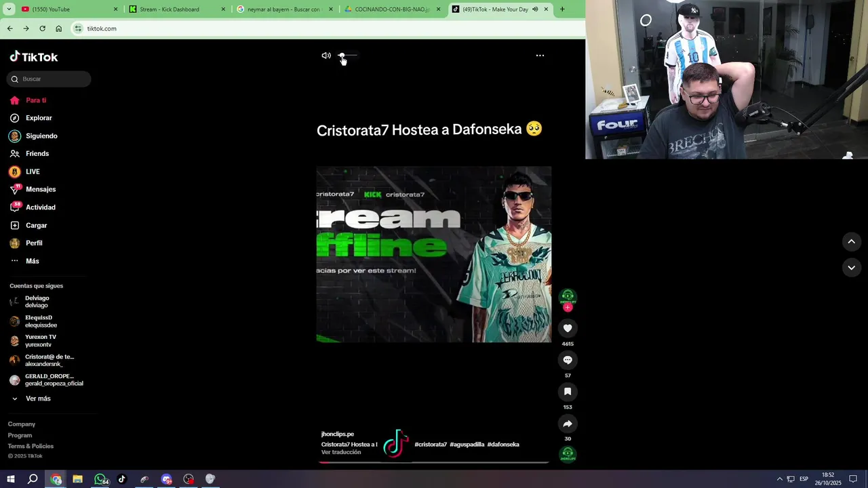
Task: Open the tab search dropdown arrow
Action: [x=8, y=9]
